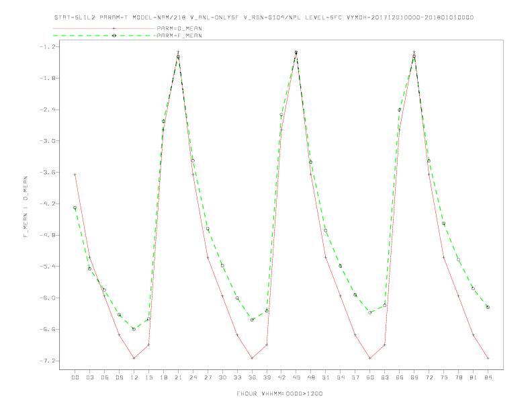Image resolution: width=532 pixels, height=411 pixels.
Task: Click forecast hour 21 on x-axis
Action: pyautogui.click(x=178, y=377)
